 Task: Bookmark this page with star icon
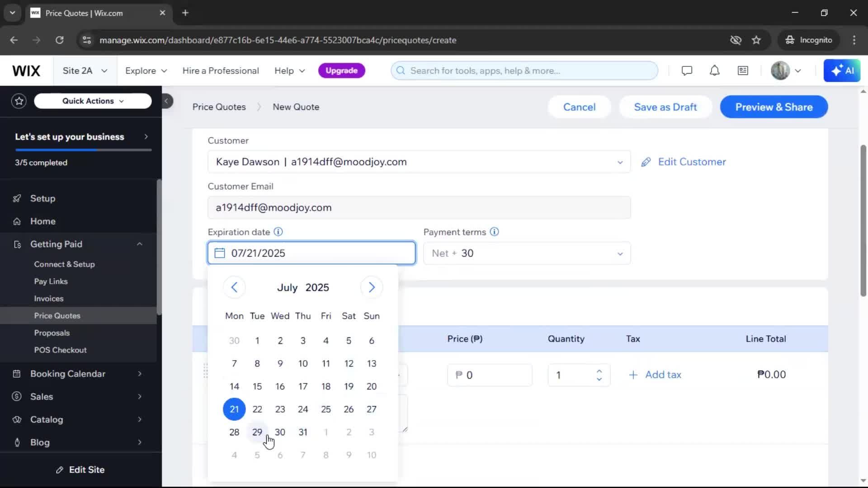click(756, 40)
